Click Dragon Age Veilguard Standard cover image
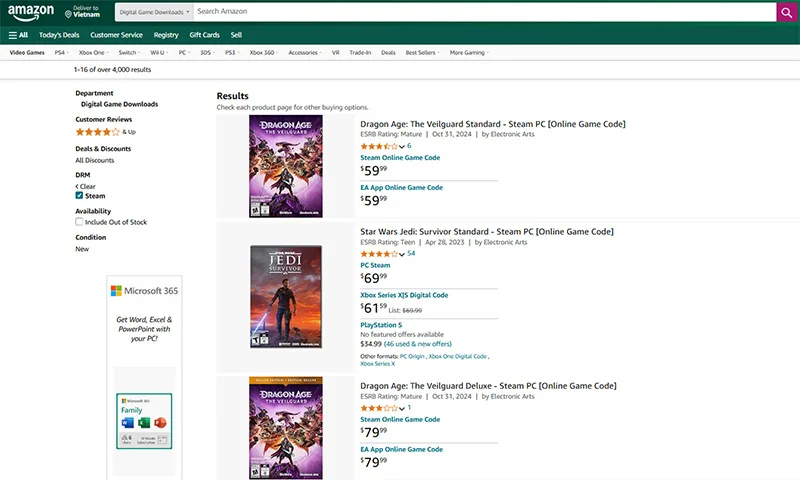 coord(286,166)
